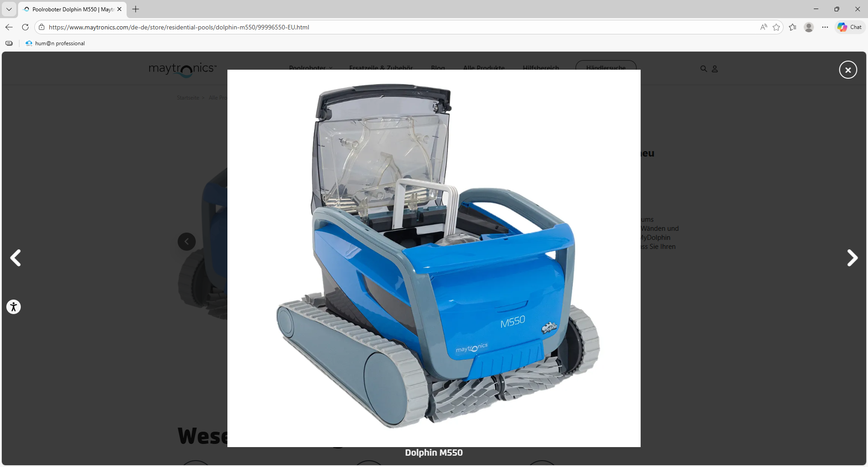Image resolution: width=868 pixels, height=467 pixels.
Task: View site information lock icon
Action: pos(42,27)
